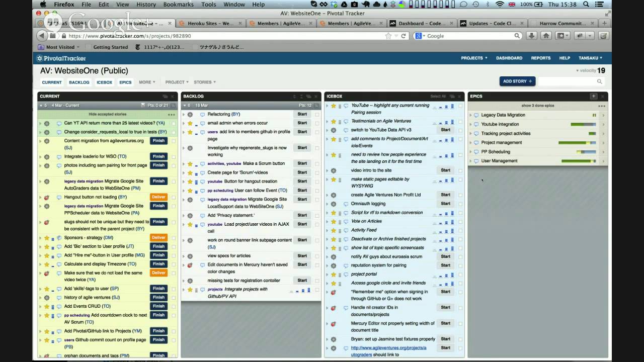
Task: Open the Bluetooth icon in the macOS menu bar
Action: tap(487, 5)
